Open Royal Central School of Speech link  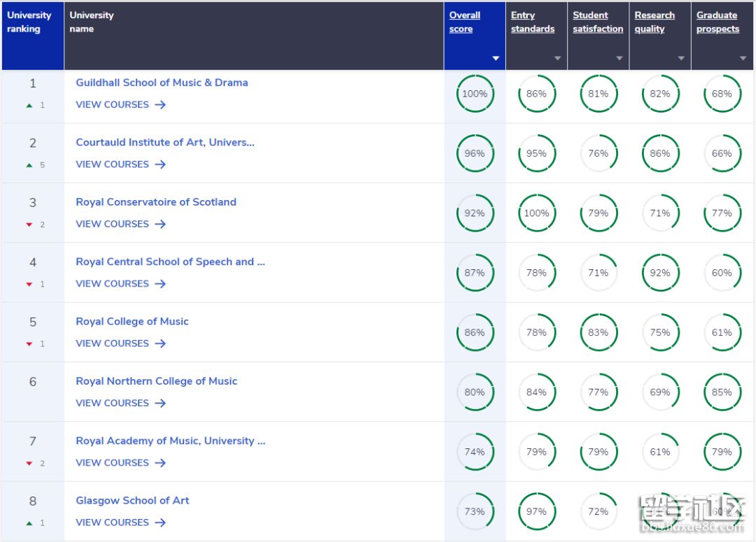(x=170, y=262)
